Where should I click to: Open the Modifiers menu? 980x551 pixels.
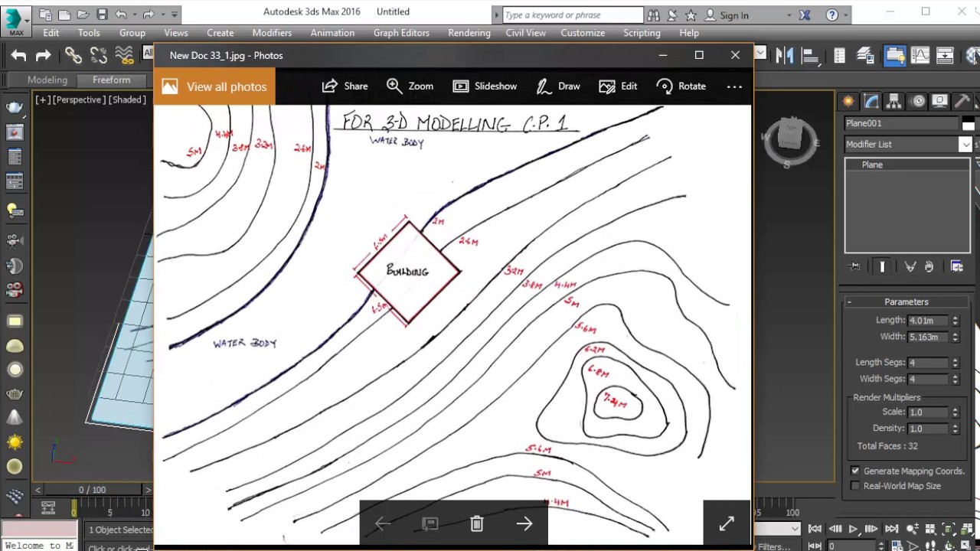click(272, 33)
